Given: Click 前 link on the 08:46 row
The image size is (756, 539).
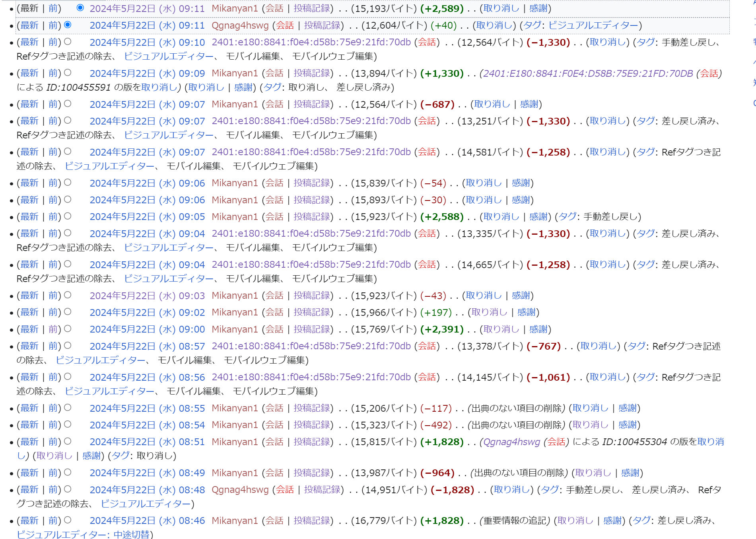Looking at the screenshot, I should [x=53, y=520].
